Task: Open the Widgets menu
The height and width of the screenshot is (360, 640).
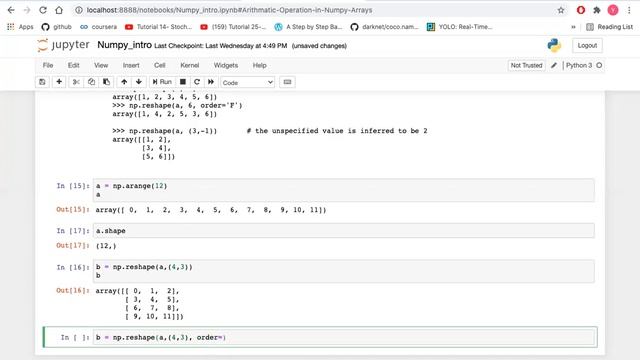Action: coord(226,65)
